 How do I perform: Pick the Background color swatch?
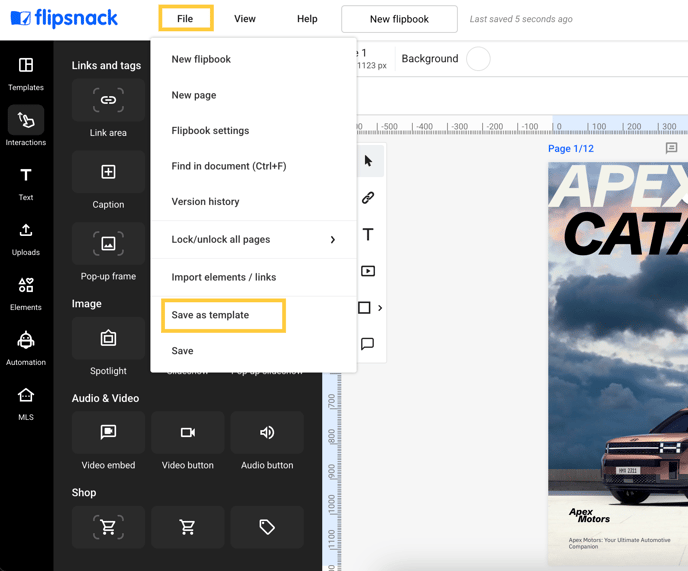point(478,59)
